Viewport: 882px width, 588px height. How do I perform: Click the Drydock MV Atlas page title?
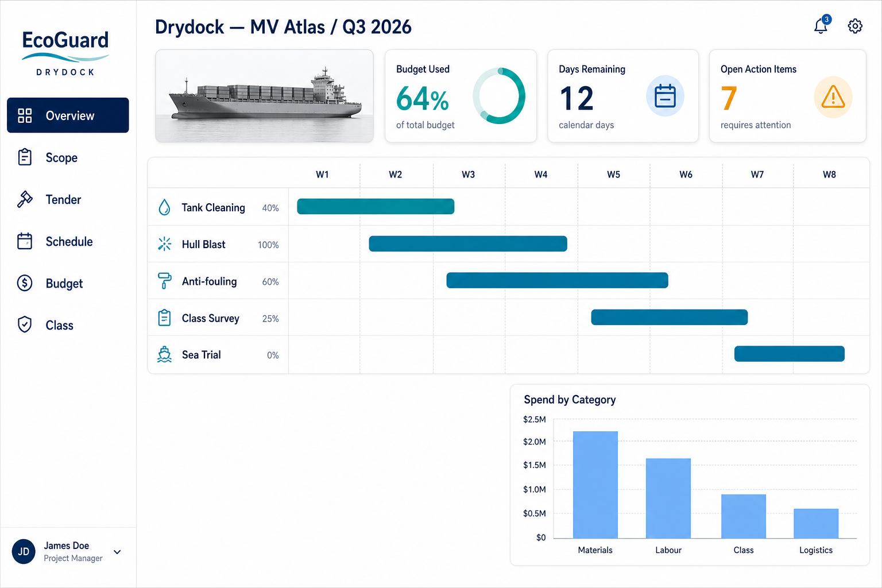pyautogui.click(x=283, y=27)
